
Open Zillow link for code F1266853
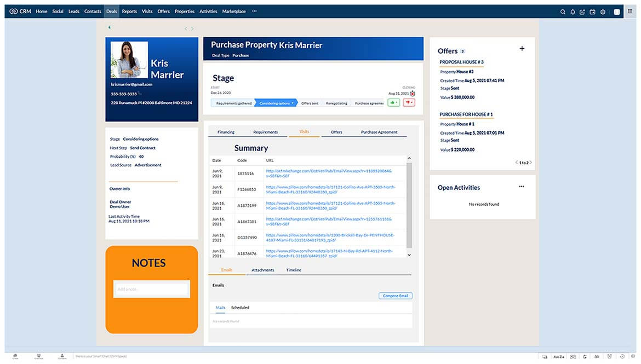click(330, 189)
